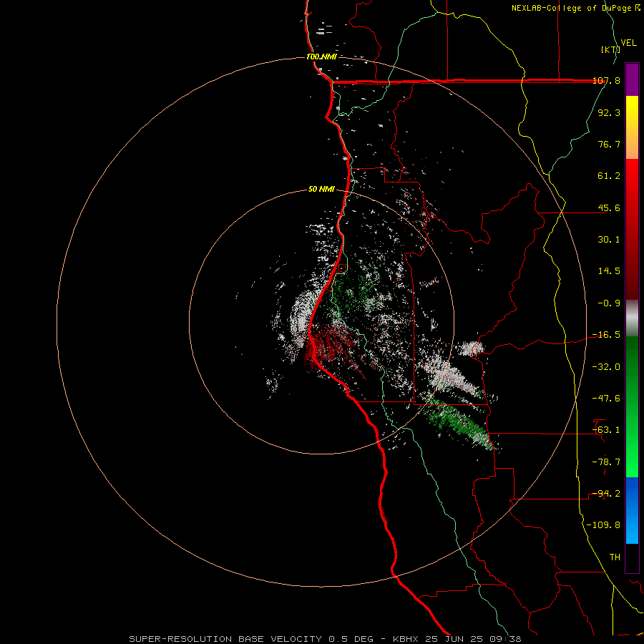Image resolution: width=644 pixels, height=644 pixels.
Task: Click the NEXLAB-College of DuPage label
Action: [571, 8]
